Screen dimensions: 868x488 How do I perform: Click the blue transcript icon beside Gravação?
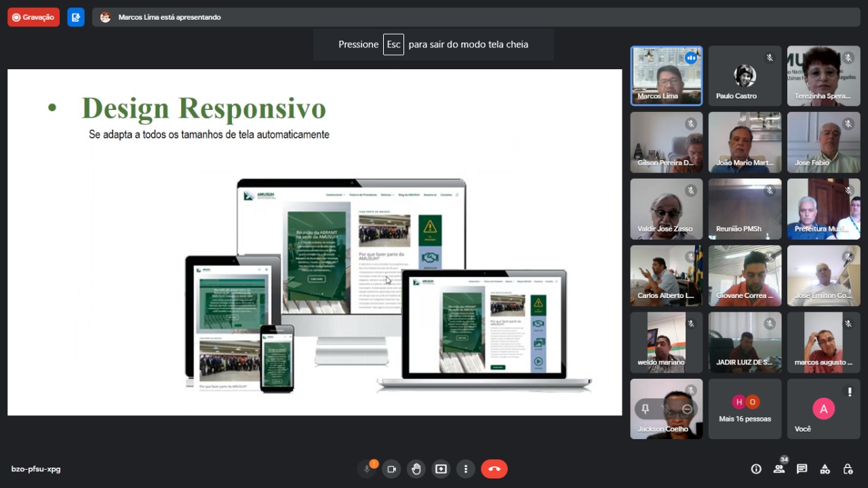(76, 17)
